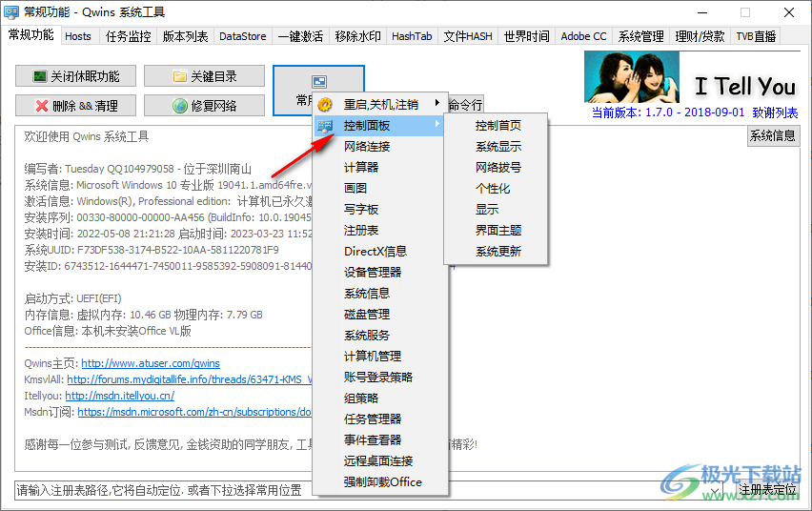The image size is (812, 511).
Task: Click the gear icon beside 重启,关机,注销
Action: point(325,105)
